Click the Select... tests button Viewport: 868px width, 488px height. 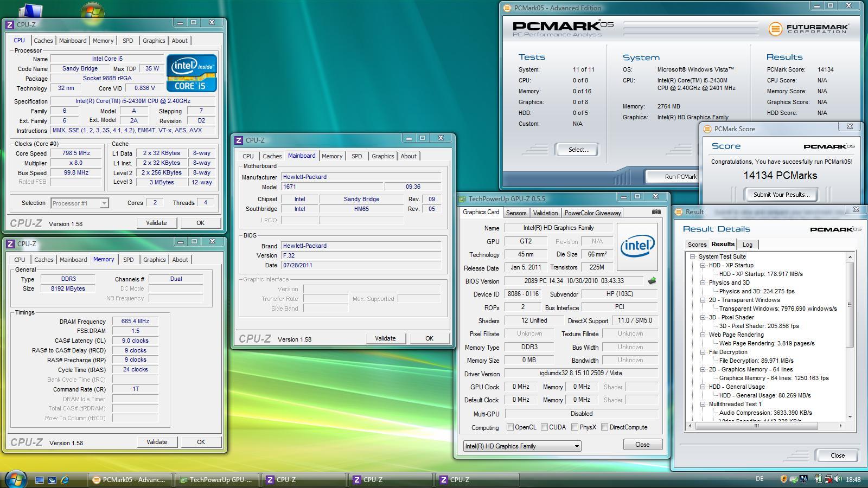(x=578, y=150)
